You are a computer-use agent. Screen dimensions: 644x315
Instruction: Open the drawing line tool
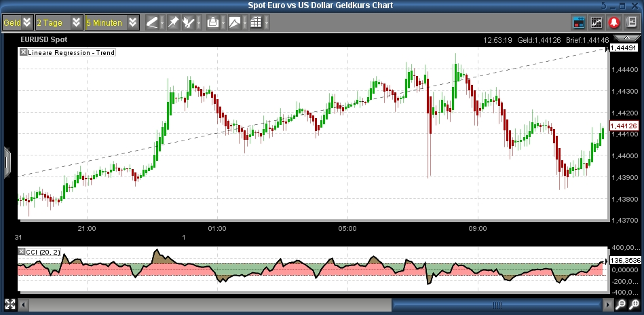(x=152, y=22)
